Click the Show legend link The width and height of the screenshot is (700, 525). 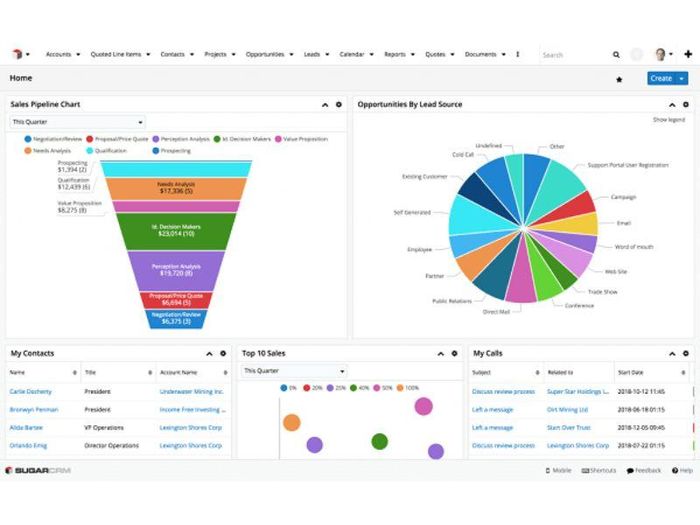[x=669, y=119]
